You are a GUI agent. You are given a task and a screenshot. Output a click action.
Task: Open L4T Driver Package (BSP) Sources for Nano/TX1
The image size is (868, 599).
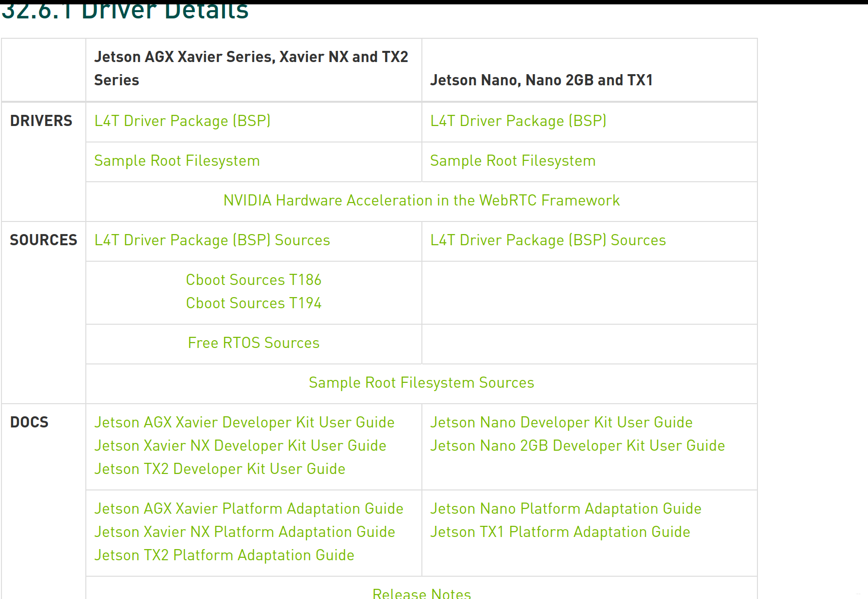[548, 240]
